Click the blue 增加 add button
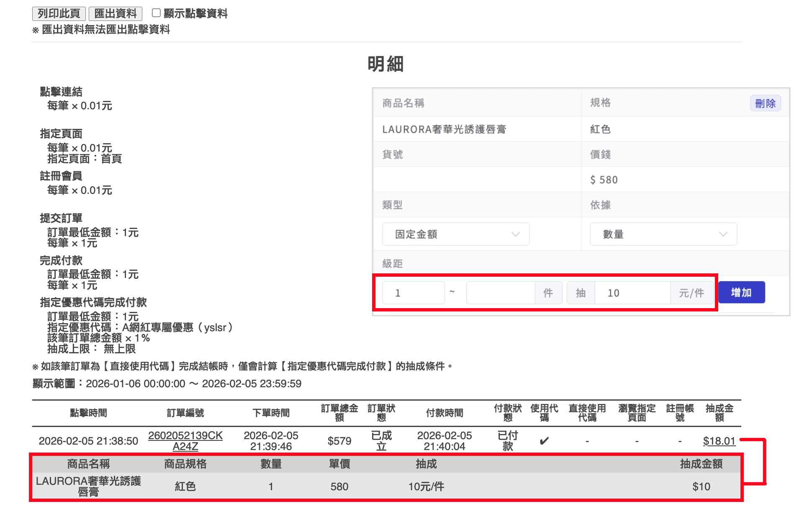 tap(741, 292)
